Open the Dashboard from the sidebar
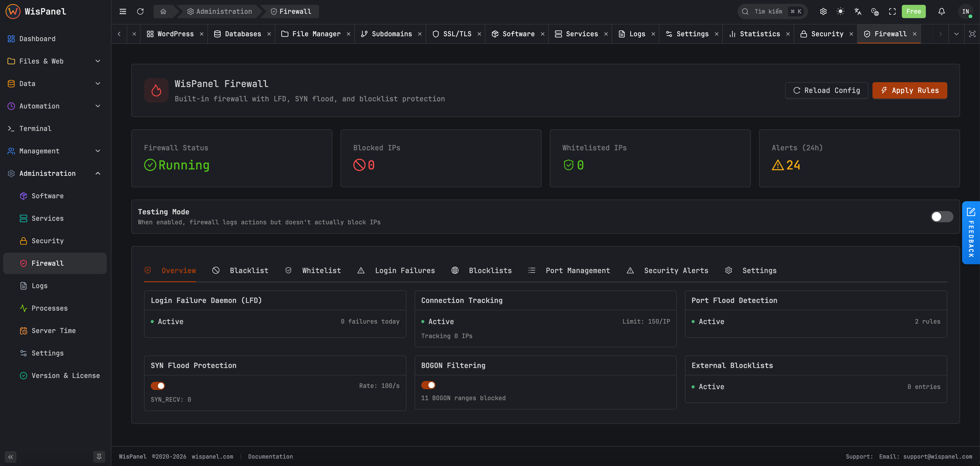This screenshot has width=980, height=466. [x=37, y=38]
